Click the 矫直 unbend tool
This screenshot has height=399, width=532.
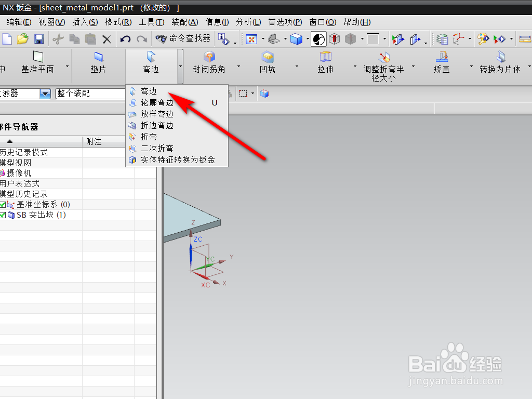(442, 62)
